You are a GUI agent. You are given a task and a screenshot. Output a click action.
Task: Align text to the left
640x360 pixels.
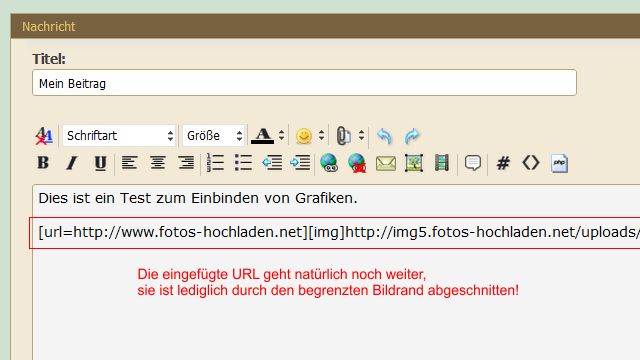(x=129, y=163)
